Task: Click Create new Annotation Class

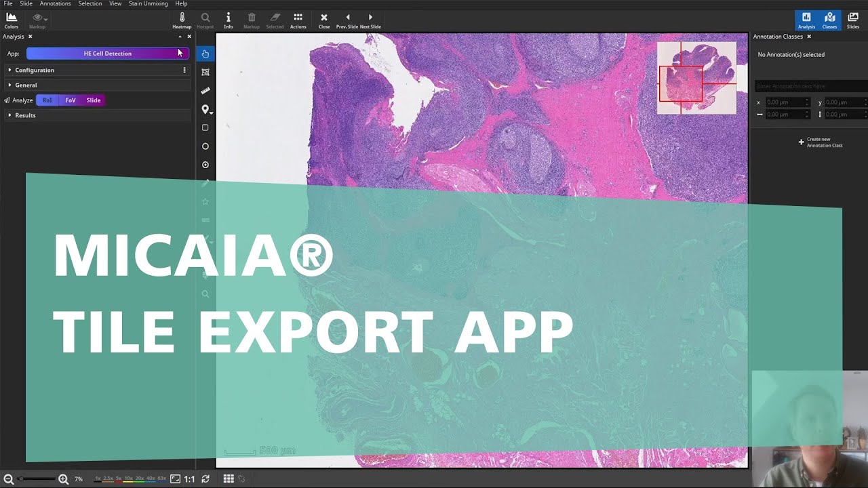Action: [x=821, y=142]
